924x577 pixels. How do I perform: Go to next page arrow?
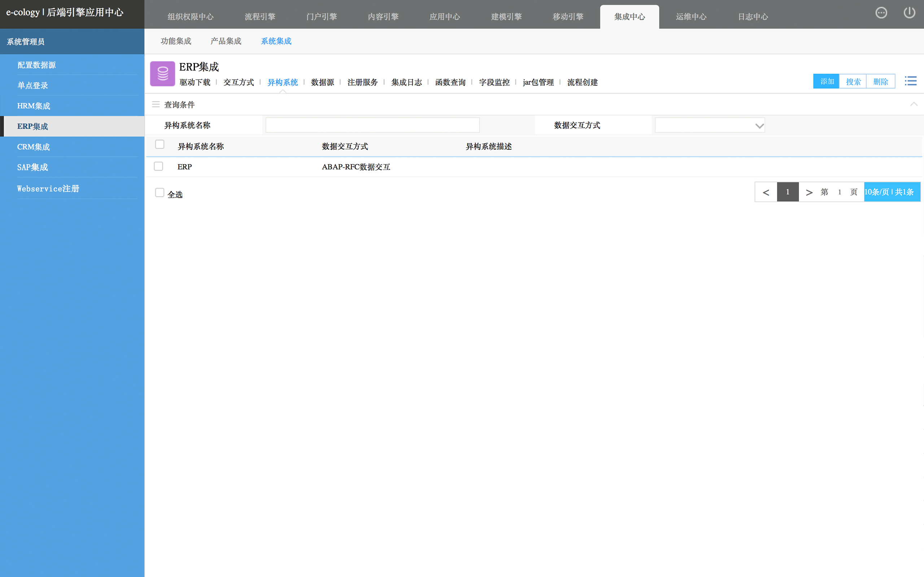point(809,192)
